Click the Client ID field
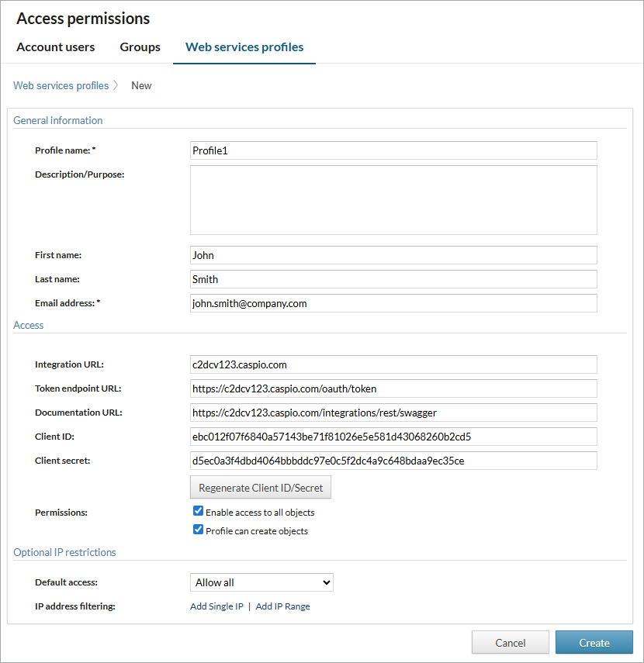 (x=393, y=437)
